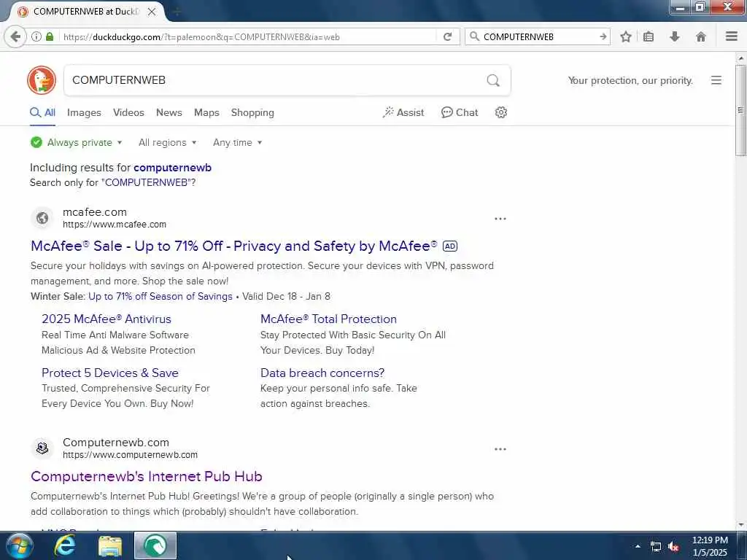This screenshot has width=747, height=560.
Task: Select Pale Moon taskbar button
Action: (155, 545)
